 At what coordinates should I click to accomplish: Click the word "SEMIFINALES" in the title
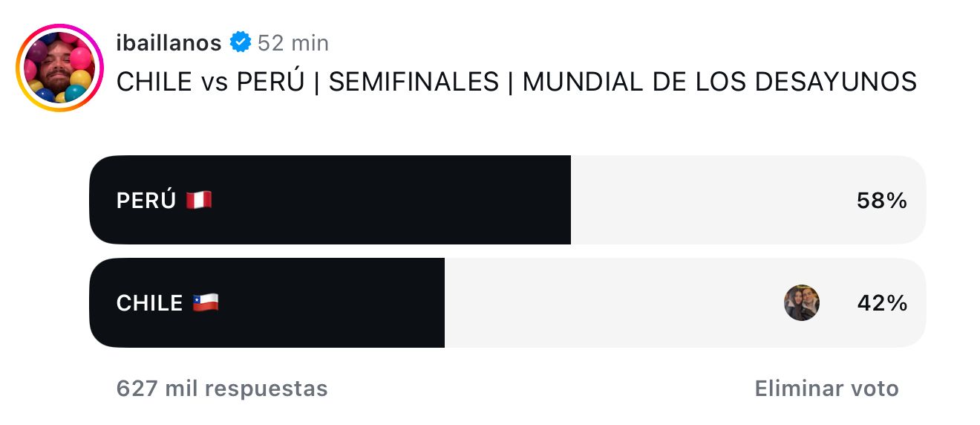(x=414, y=82)
